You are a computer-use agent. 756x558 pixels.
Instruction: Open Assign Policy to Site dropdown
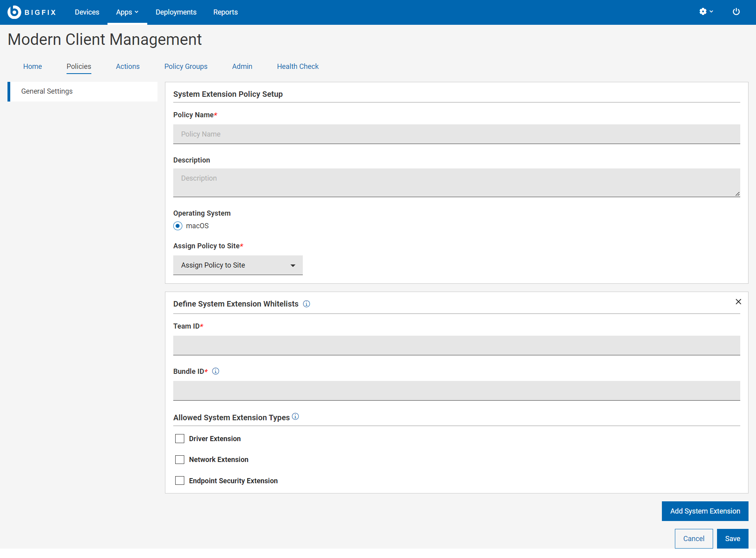[238, 265]
